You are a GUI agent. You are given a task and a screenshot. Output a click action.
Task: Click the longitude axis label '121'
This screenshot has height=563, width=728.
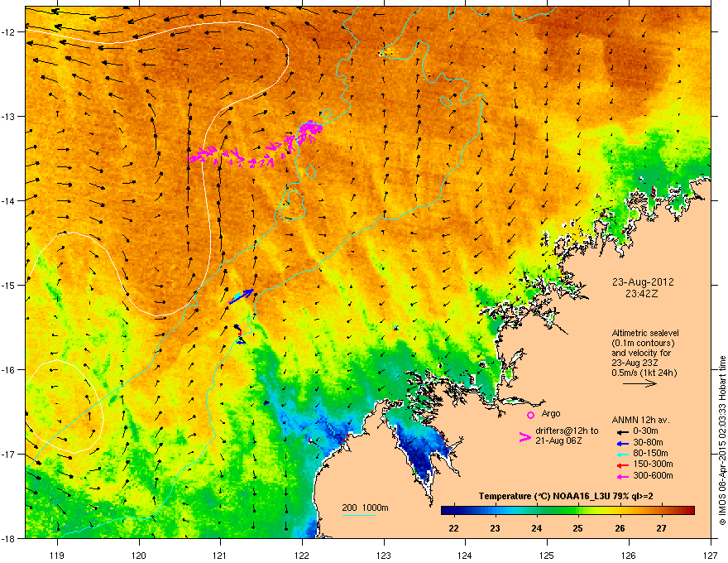[x=220, y=555]
